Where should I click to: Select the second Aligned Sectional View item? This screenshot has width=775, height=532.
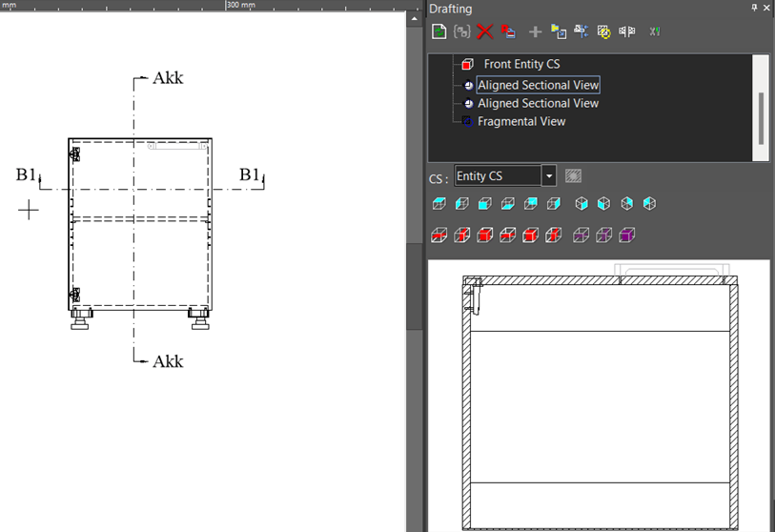tap(539, 103)
